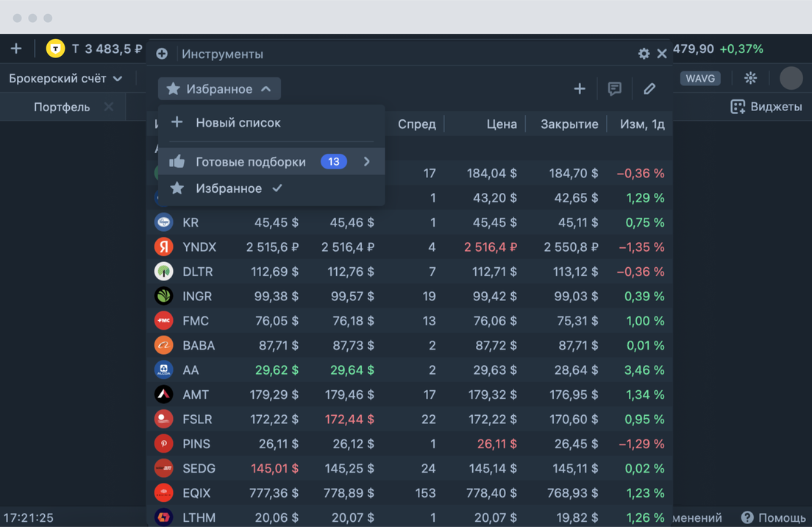Sort by Закрытие column header
812x527 pixels.
[x=569, y=124]
